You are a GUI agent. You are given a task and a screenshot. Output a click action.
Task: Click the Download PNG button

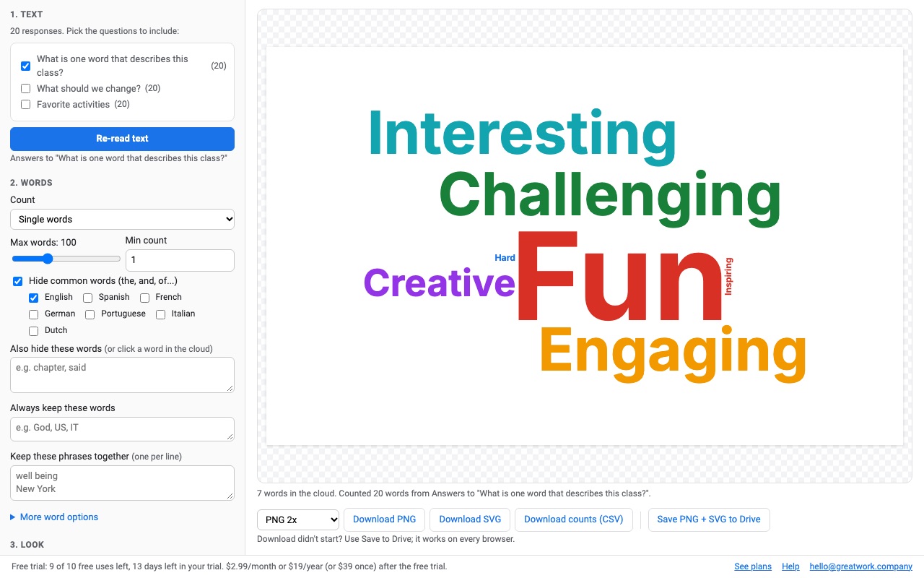pyautogui.click(x=384, y=519)
